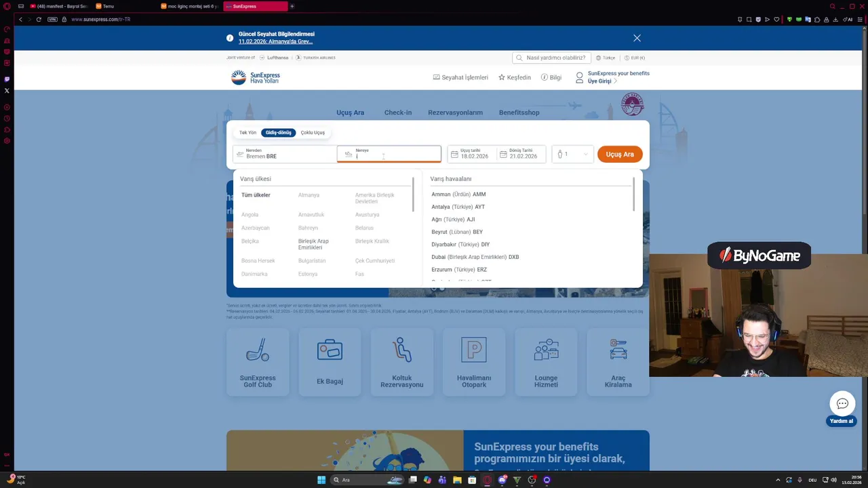Click the member profile icon

pos(579,77)
